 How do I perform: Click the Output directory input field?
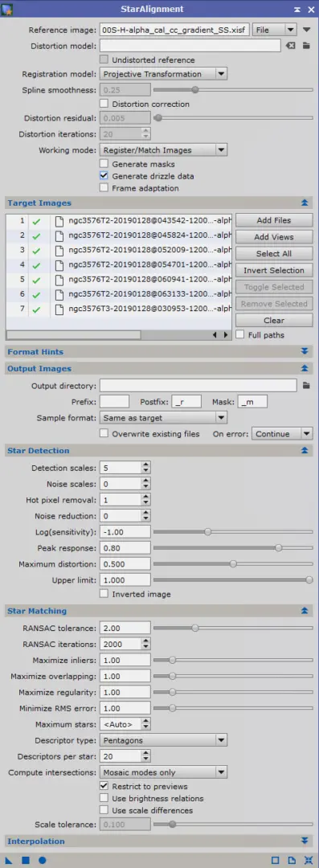(198, 385)
